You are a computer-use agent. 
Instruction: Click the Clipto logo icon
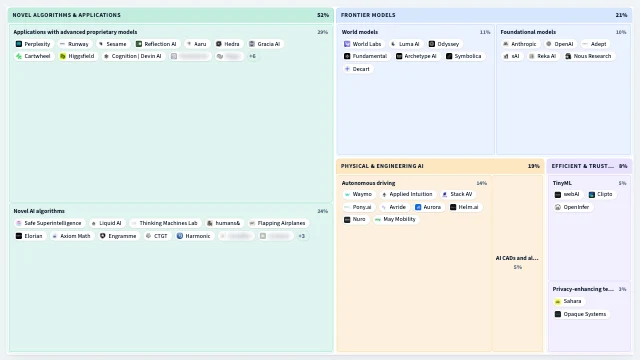592,194
